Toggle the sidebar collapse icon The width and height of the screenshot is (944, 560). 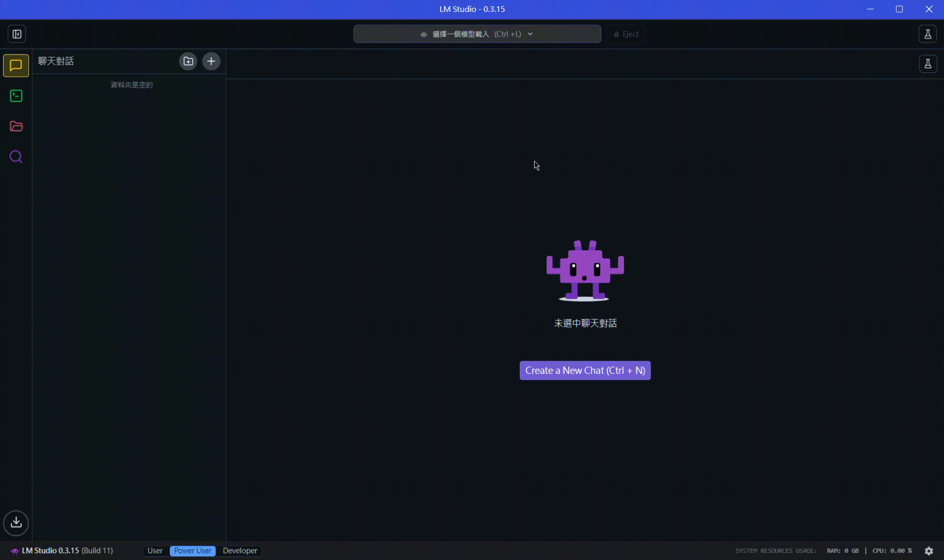click(16, 34)
